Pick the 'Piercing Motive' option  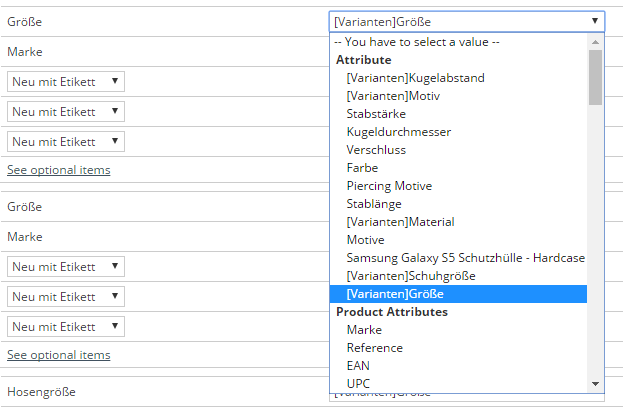pyautogui.click(x=389, y=186)
